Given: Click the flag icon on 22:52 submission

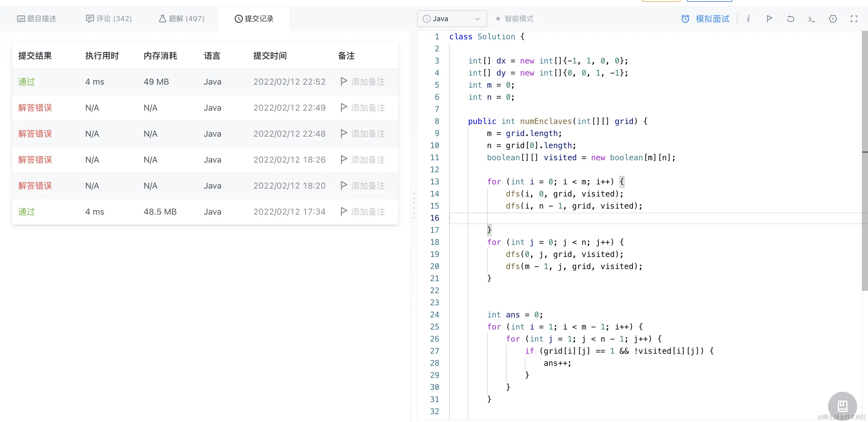Looking at the screenshot, I should pyautogui.click(x=343, y=82).
